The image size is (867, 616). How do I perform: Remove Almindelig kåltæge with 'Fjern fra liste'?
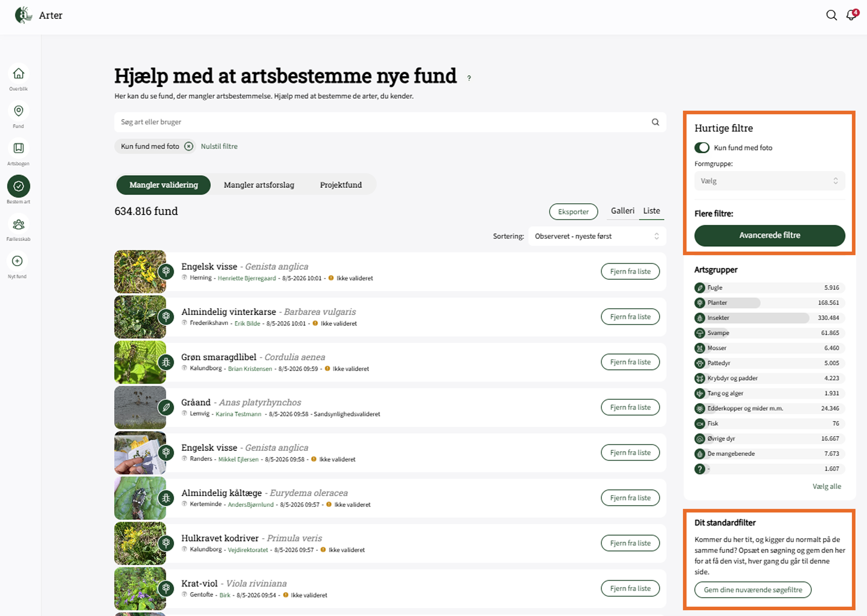coord(630,498)
